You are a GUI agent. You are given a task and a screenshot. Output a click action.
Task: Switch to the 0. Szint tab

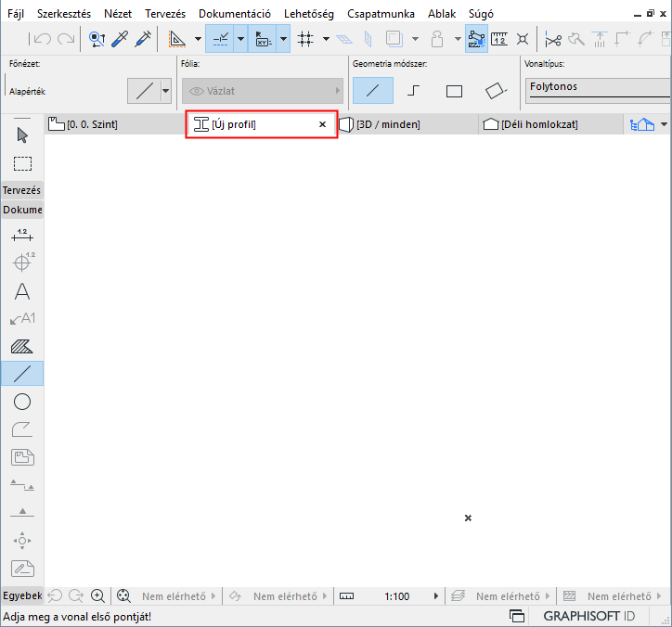pyautogui.click(x=115, y=124)
